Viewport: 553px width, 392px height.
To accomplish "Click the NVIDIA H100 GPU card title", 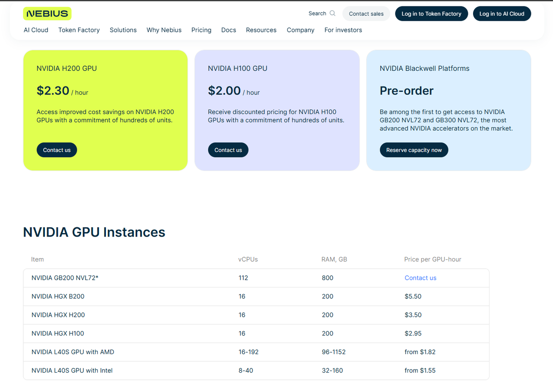I will click(x=238, y=68).
